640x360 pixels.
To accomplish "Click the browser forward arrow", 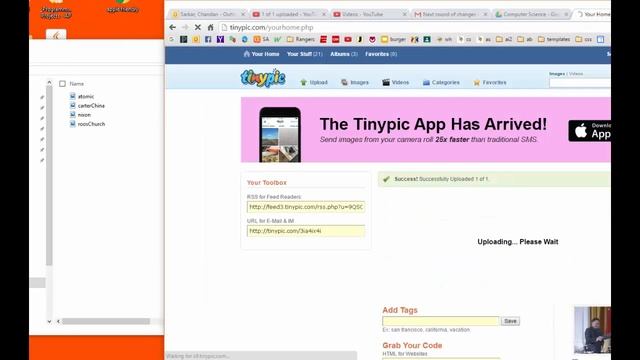I will 185,27.
